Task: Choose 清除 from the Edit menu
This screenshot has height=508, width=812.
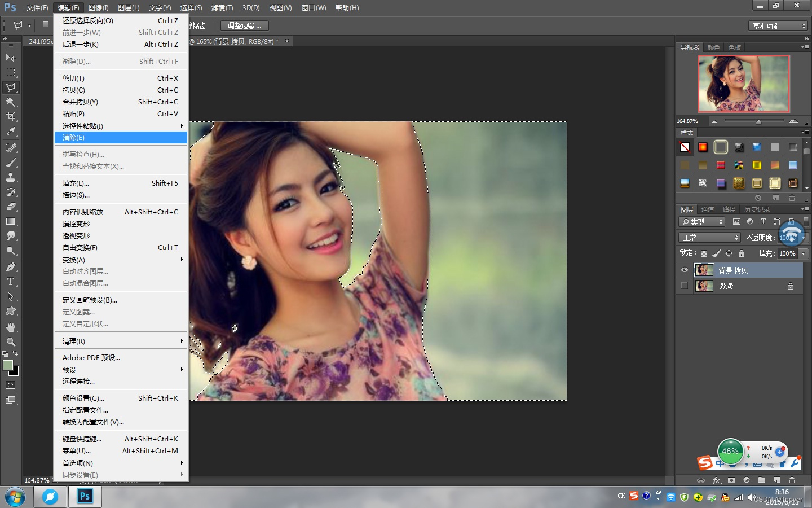Action: tap(121, 138)
